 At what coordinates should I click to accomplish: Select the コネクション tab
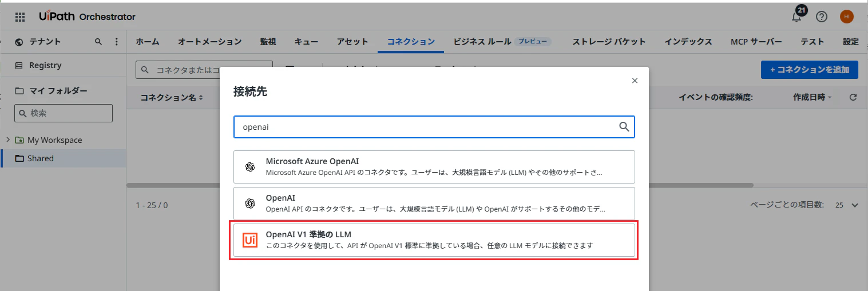411,42
